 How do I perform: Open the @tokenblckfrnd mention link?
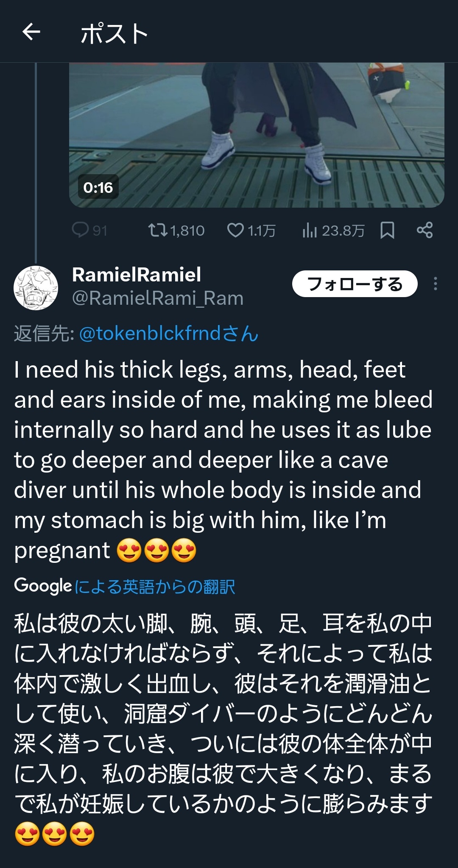point(168,334)
